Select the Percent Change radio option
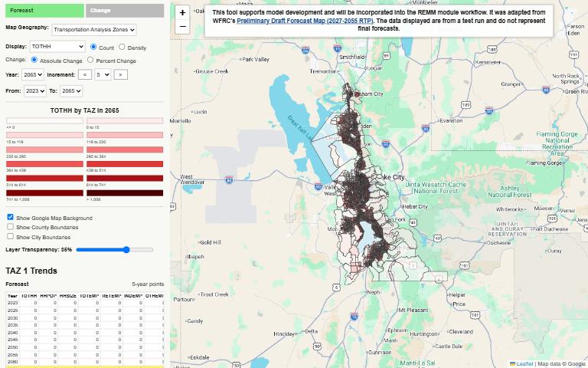This screenshot has height=368, width=588. click(x=90, y=60)
